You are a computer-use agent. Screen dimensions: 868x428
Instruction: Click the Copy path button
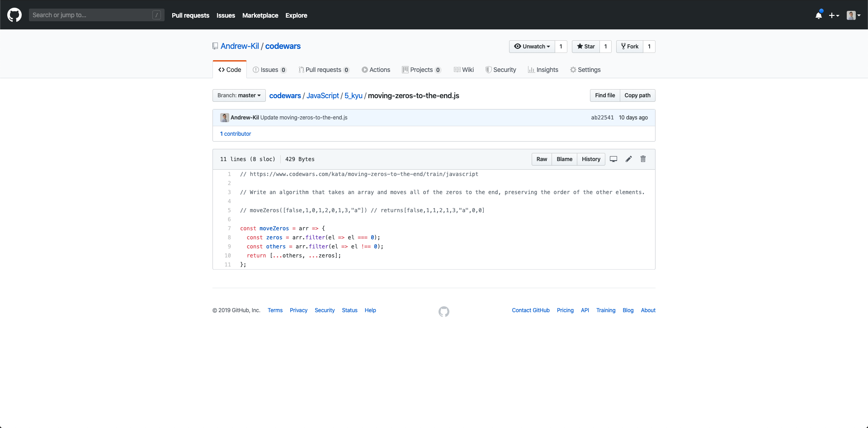(x=637, y=95)
